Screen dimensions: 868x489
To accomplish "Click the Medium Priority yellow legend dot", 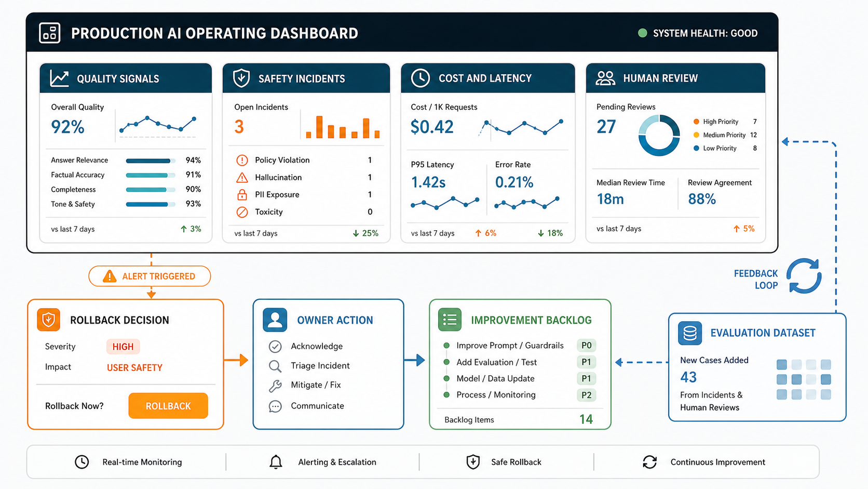I will [x=696, y=135].
